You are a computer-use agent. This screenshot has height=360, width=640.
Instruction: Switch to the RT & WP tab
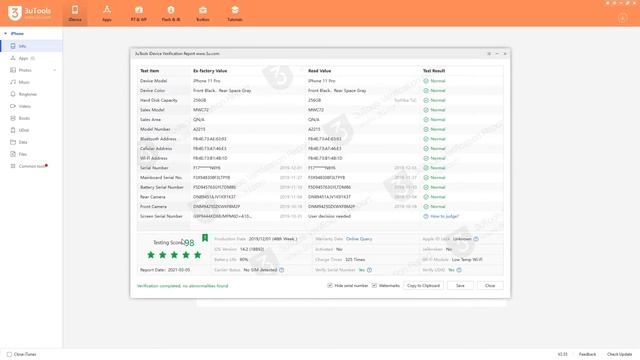(x=139, y=13)
